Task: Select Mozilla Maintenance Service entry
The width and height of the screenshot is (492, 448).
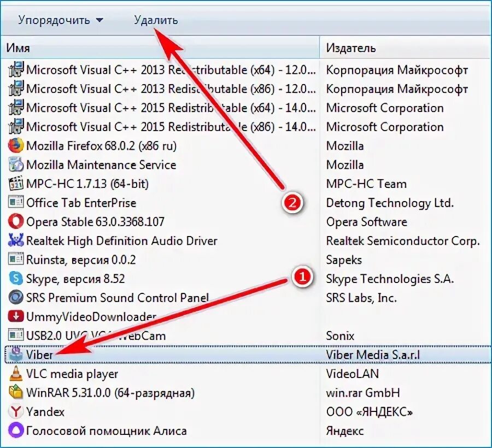Action: (x=101, y=165)
